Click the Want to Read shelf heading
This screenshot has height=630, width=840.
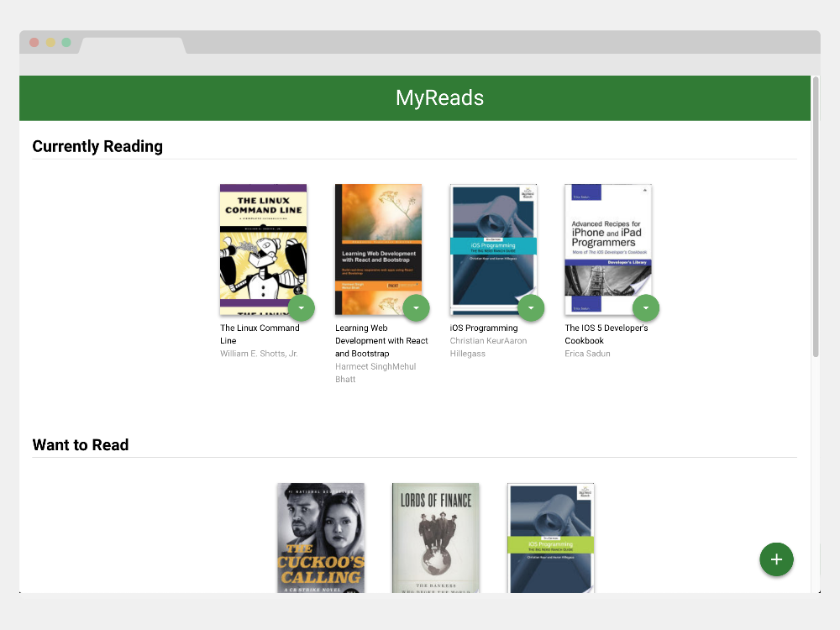[x=81, y=444]
